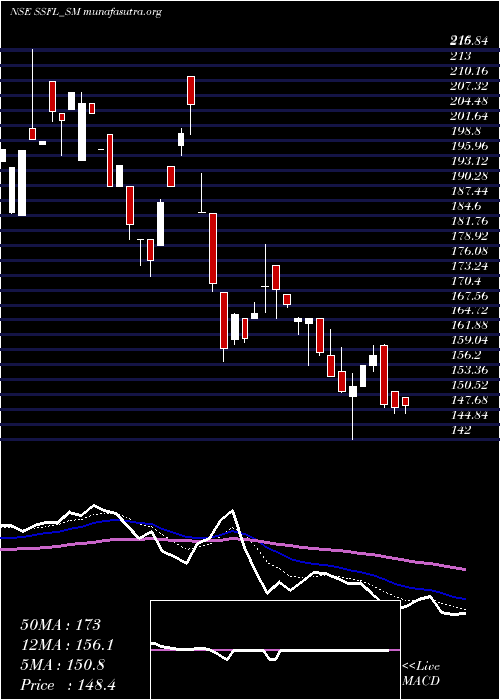Screen dimensions: 500x700
Task: Click the 198.8 price label
Action: tap(465, 131)
